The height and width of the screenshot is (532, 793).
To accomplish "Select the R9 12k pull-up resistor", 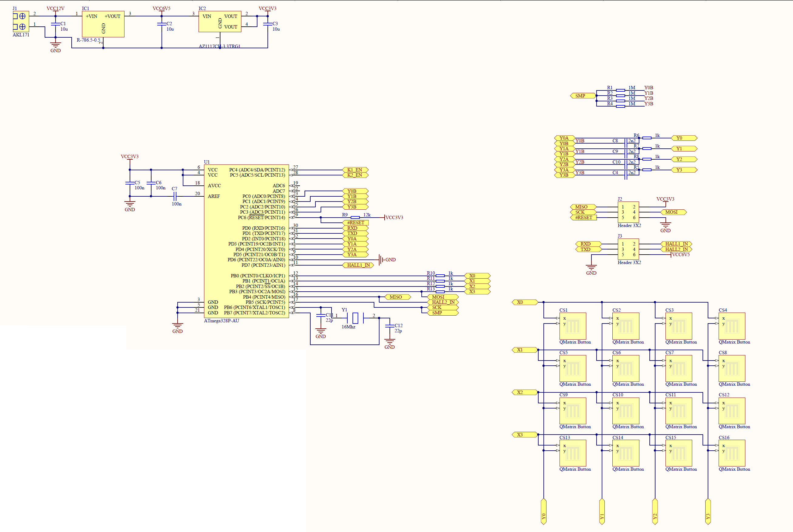I will 355,217.
